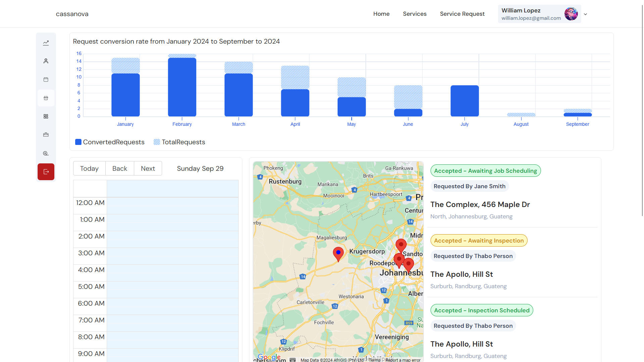Click the July converted requests bar
The height and width of the screenshot is (362, 644).
point(464,101)
